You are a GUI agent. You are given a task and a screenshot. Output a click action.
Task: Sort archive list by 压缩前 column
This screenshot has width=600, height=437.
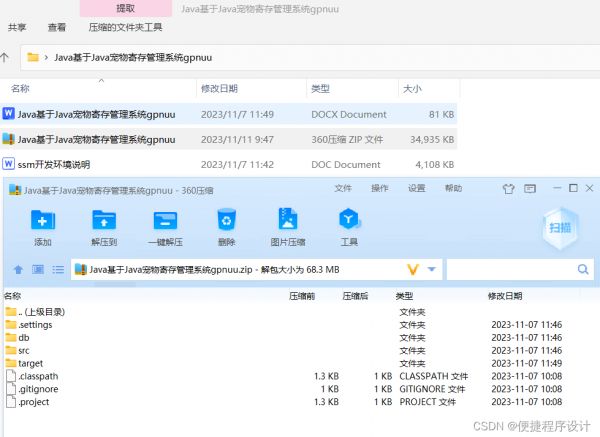point(302,296)
